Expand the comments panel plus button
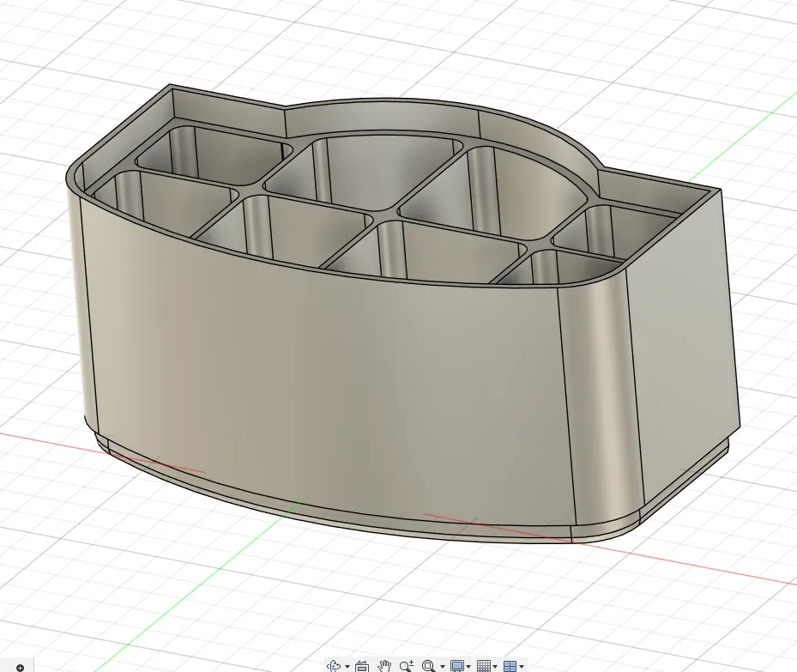Image resolution: width=797 pixels, height=672 pixels. pos(20,668)
